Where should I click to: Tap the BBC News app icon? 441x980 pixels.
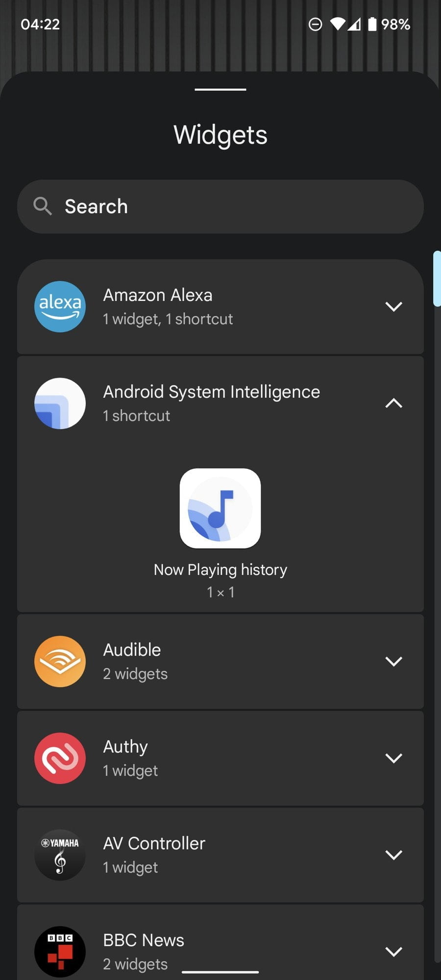coord(60,951)
